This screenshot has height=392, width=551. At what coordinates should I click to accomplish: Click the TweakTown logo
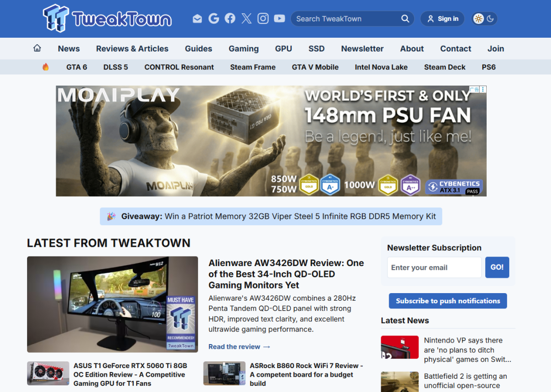[107, 18]
